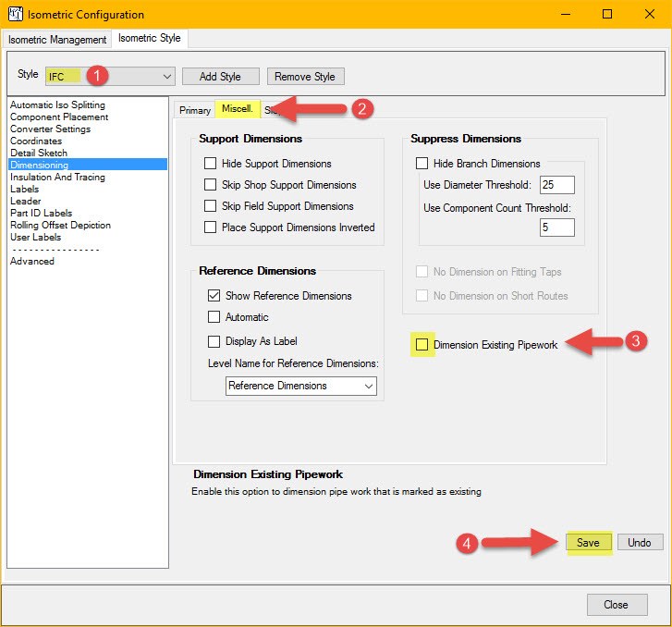The height and width of the screenshot is (627, 672).
Task: Click the Component Count Threshold field
Action: pyautogui.click(x=558, y=227)
